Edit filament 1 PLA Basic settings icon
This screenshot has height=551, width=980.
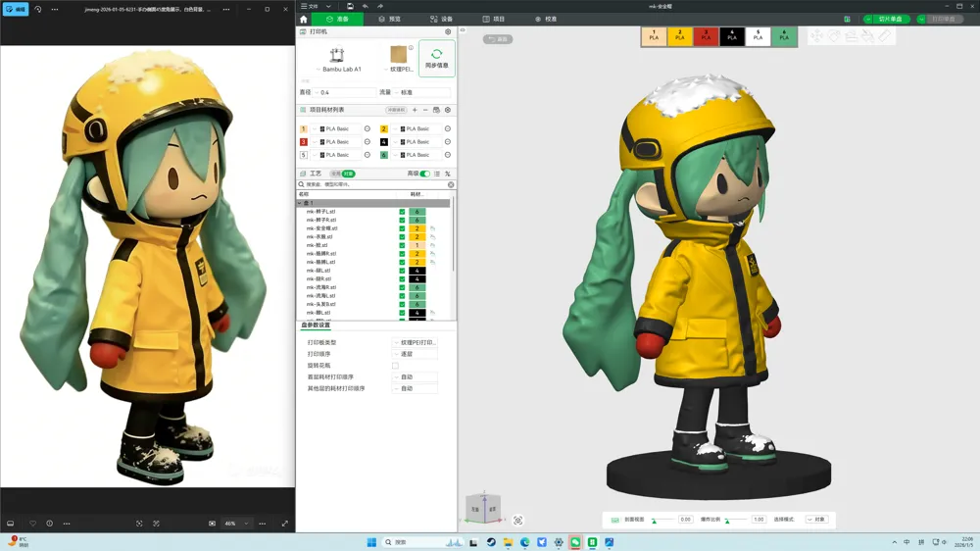(x=367, y=128)
